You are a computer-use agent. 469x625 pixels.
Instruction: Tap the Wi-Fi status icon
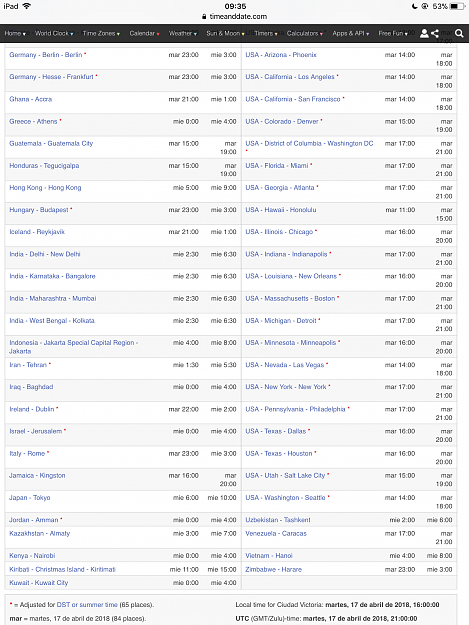tap(27, 6)
